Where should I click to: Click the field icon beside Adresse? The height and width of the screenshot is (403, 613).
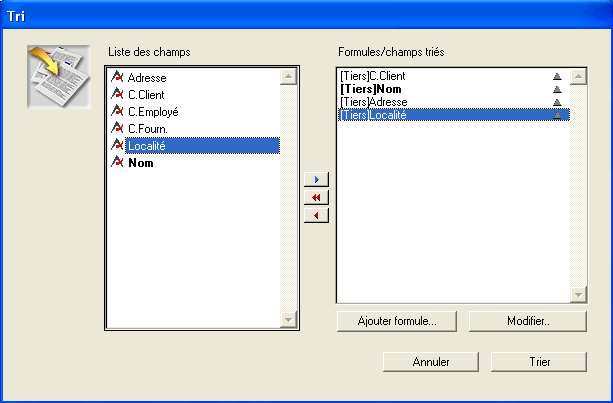coord(117,77)
